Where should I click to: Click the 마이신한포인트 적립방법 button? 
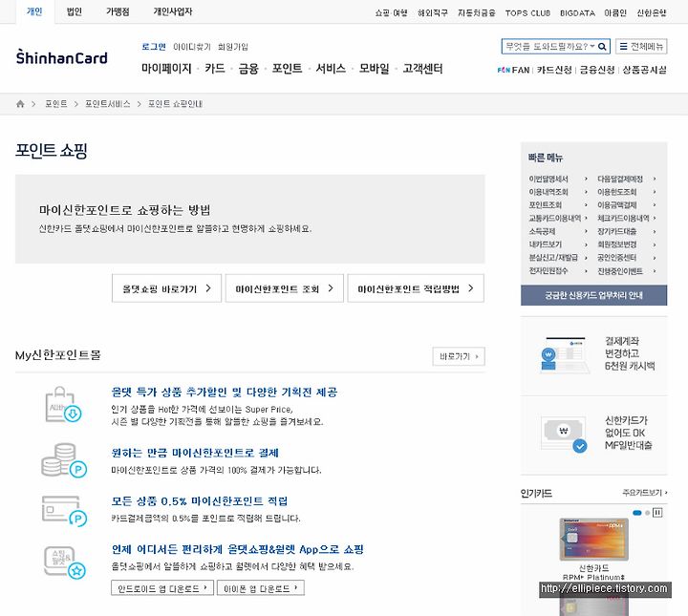click(x=416, y=288)
